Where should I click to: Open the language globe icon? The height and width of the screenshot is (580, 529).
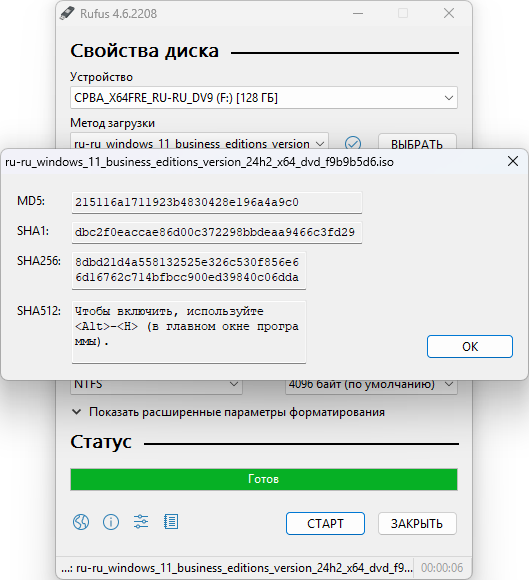tap(81, 522)
